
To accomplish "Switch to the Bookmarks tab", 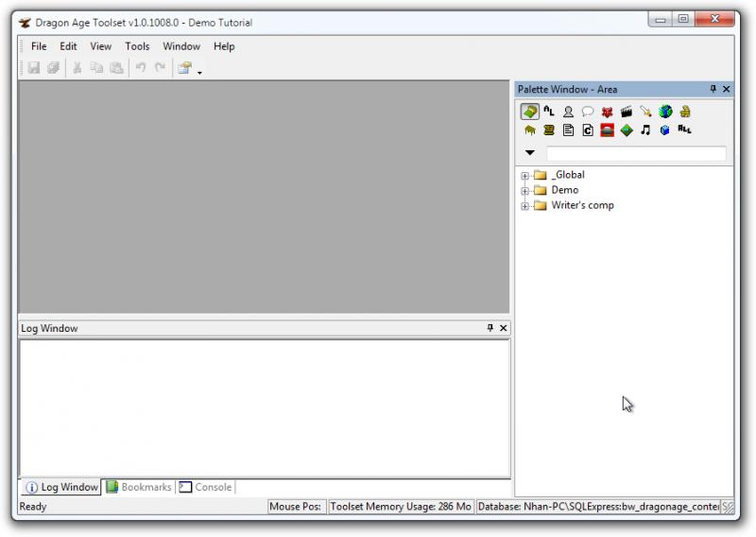I will coord(139,487).
